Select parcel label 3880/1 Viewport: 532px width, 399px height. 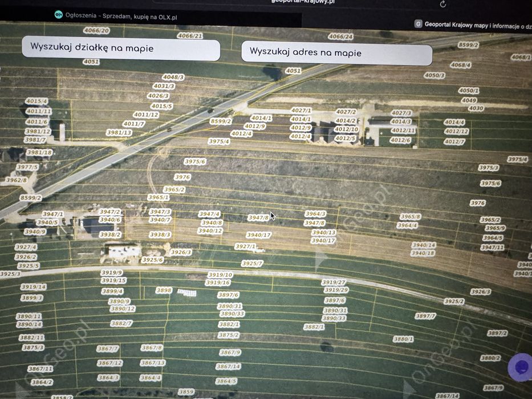403,339
